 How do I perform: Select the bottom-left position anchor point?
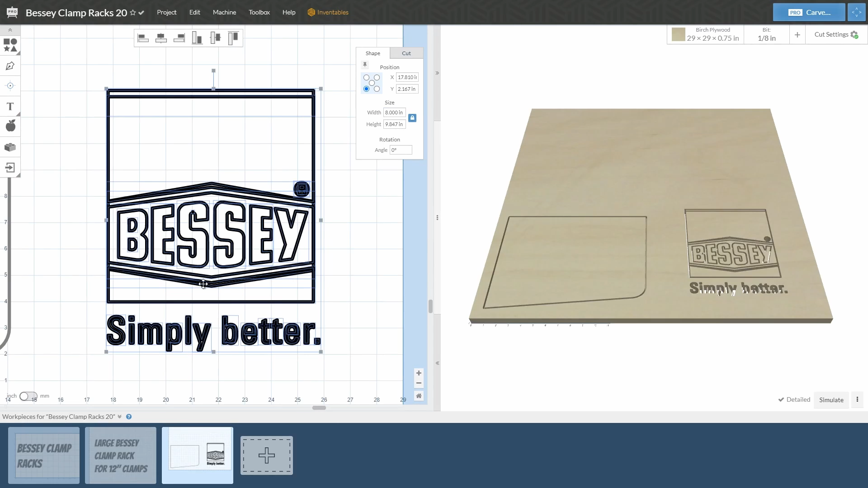point(366,89)
